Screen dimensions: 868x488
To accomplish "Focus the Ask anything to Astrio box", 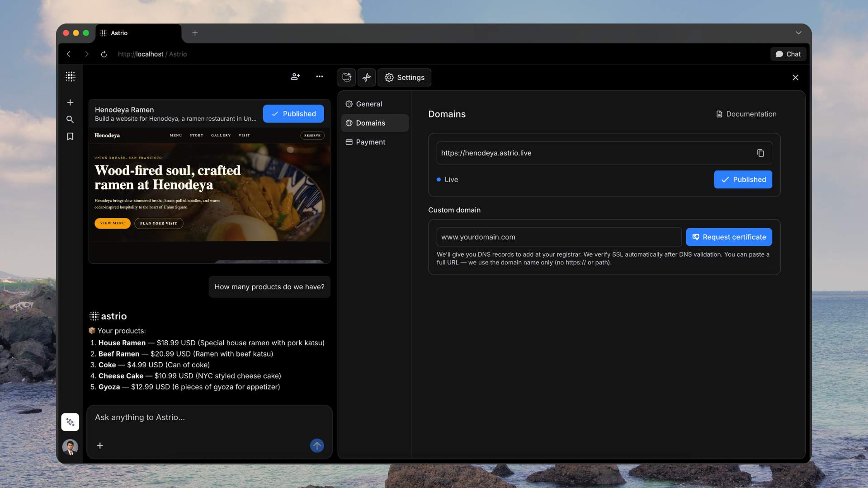I will pos(209,418).
